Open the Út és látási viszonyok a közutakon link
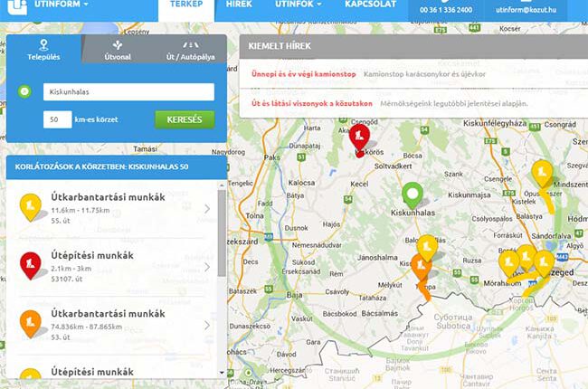588x389 pixels. (x=312, y=103)
